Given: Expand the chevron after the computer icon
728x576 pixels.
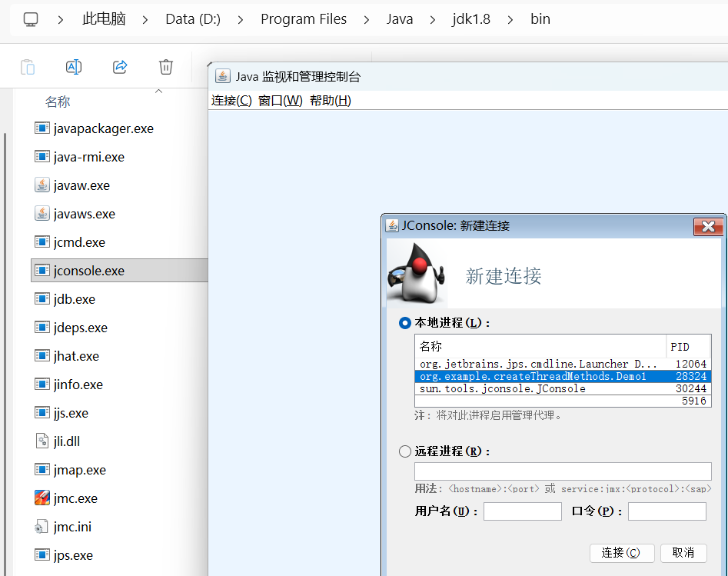Looking at the screenshot, I should point(61,19).
